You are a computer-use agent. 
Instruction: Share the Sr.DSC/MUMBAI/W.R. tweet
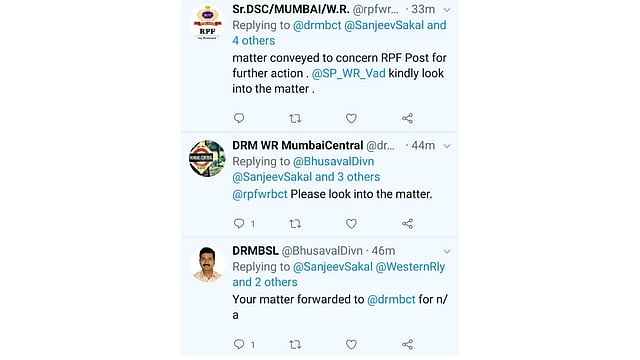pos(407,118)
